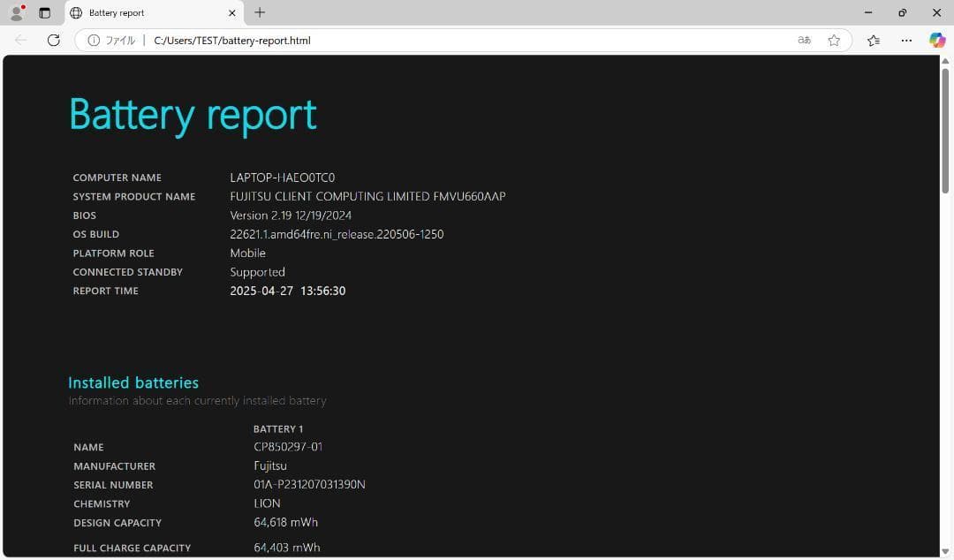Open a new tab with the plus button
The height and width of the screenshot is (560, 954).
pyautogui.click(x=260, y=12)
